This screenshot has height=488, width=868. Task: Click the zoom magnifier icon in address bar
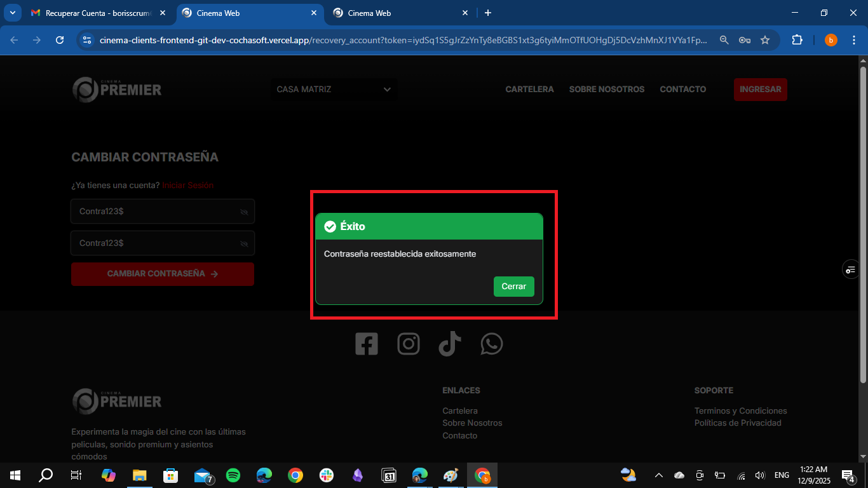click(x=724, y=39)
